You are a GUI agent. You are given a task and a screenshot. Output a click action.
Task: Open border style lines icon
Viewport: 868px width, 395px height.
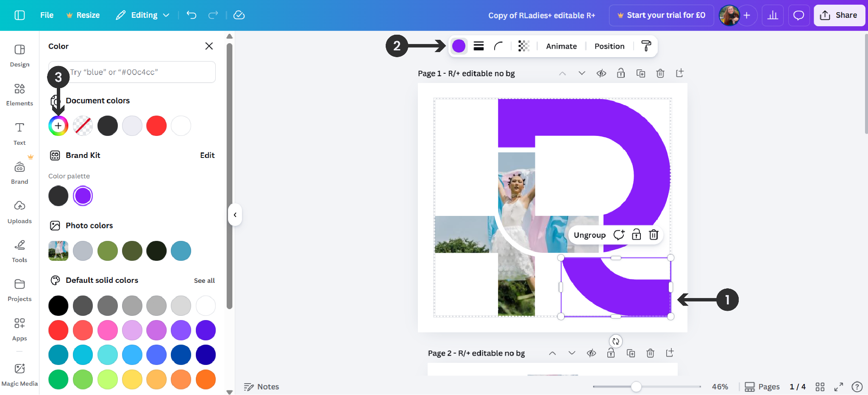[479, 46]
